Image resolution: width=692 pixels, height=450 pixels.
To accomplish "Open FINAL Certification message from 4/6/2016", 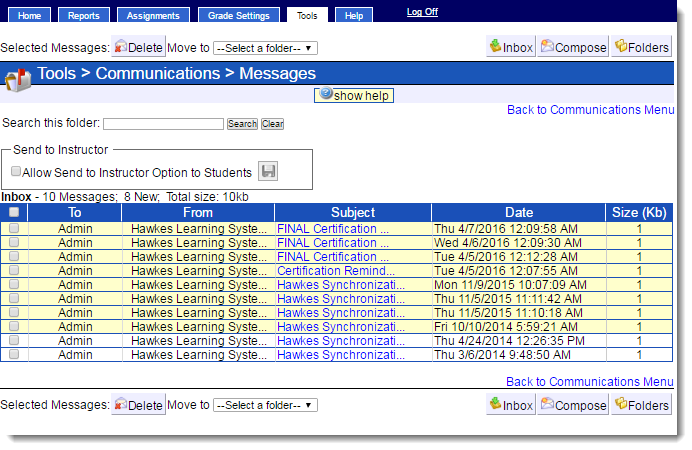I will point(333,243).
